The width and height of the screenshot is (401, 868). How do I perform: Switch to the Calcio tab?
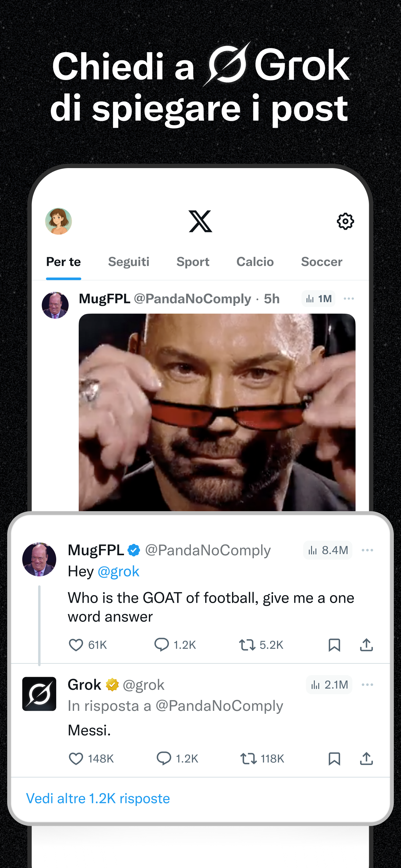(255, 262)
